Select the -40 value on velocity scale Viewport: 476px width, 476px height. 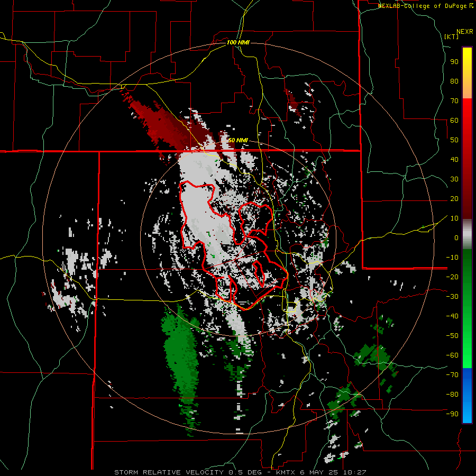click(x=453, y=316)
